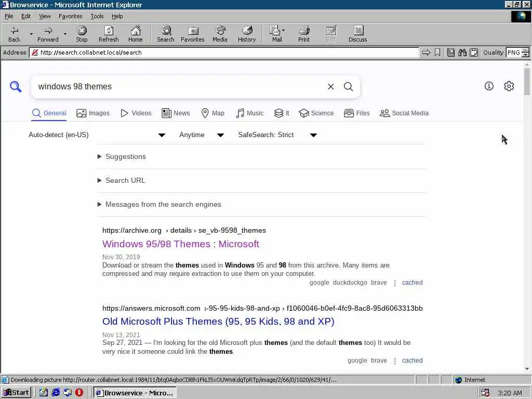Click the clipboard icon in the address row
This screenshot has height=399, width=532.
[474, 52]
